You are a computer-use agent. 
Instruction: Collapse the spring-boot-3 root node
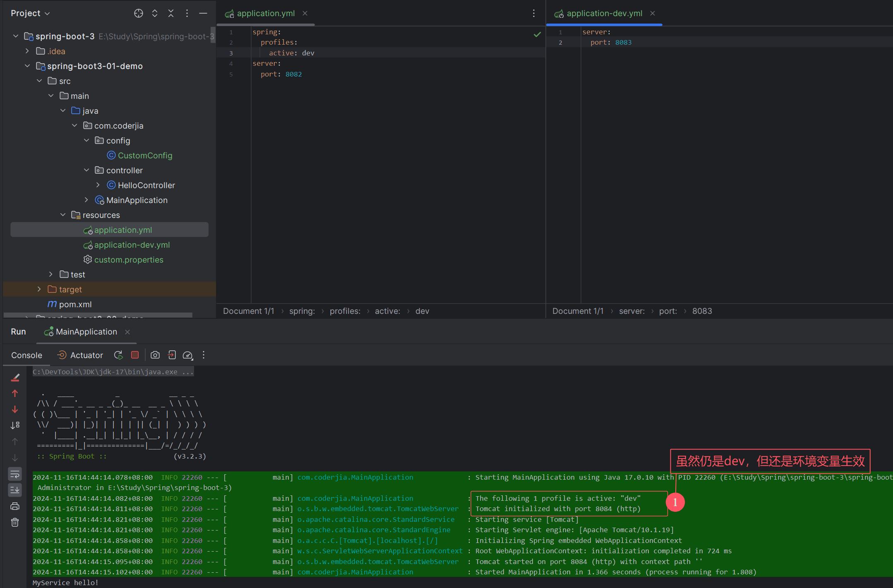[x=16, y=36]
